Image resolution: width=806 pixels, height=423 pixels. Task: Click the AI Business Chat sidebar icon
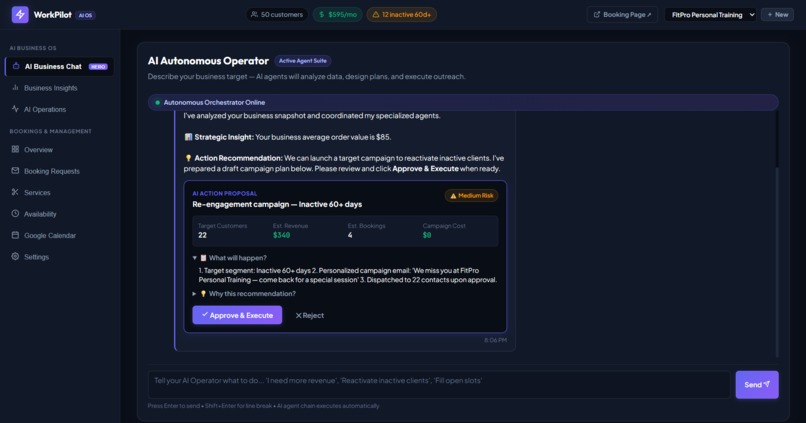(x=16, y=66)
